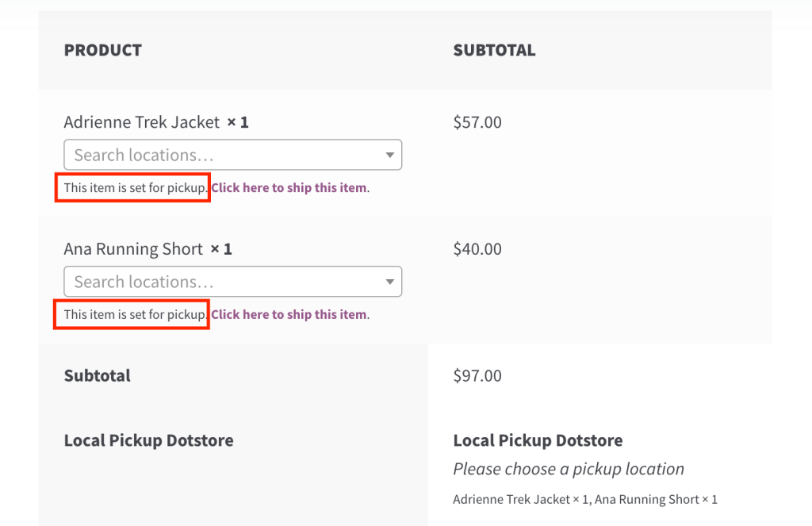Click the SUBTOTAL column header
Viewport: 812px width, 526px height.
(494, 50)
